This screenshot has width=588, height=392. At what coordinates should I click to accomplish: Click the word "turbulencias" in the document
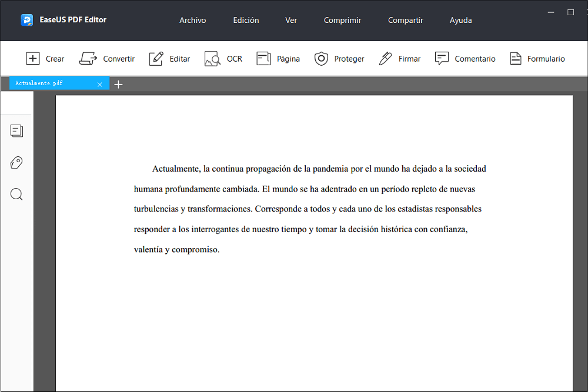[x=156, y=209]
